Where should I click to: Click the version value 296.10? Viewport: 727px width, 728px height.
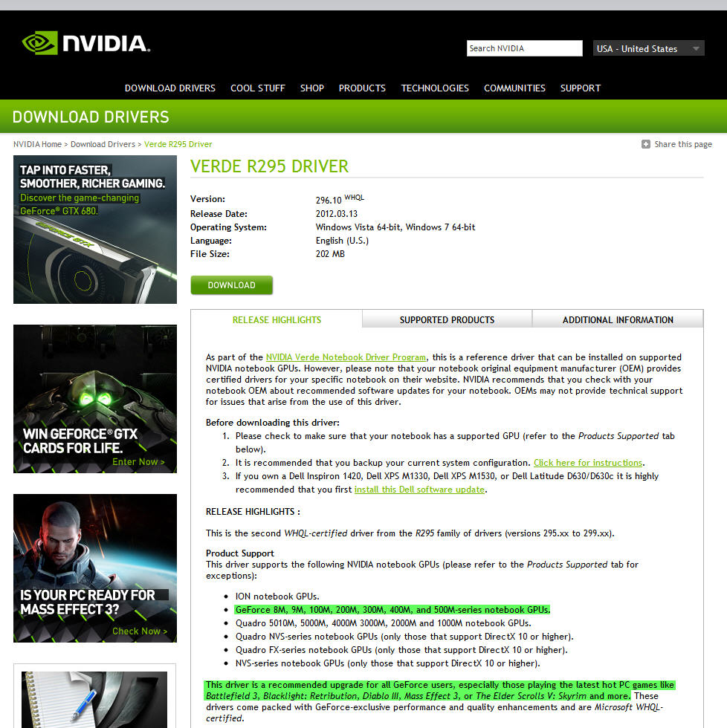click(329, 200)
